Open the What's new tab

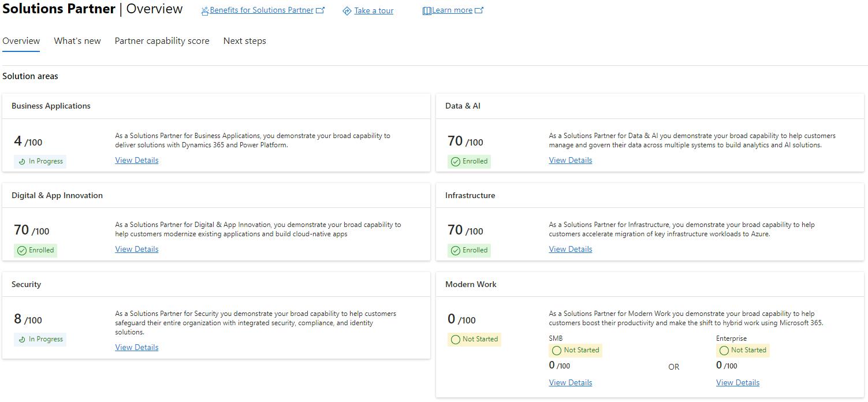point(77,41)
